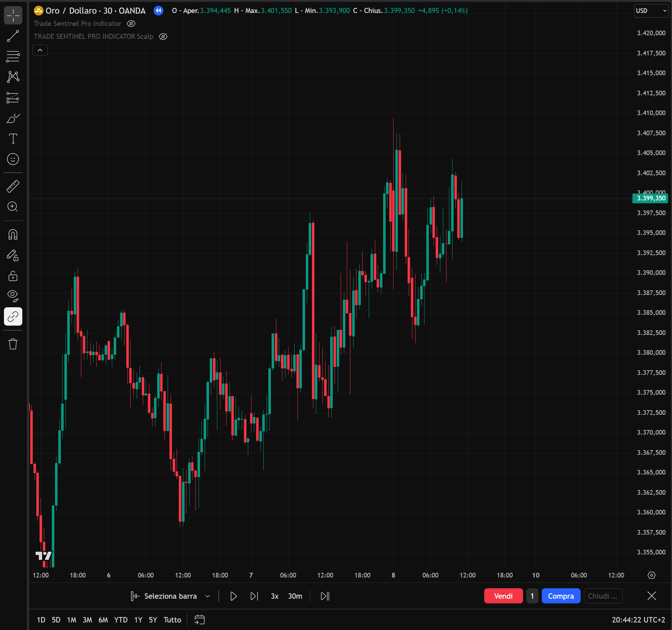
Task: Activate the zoom in tool
Action: pos(13,207)
